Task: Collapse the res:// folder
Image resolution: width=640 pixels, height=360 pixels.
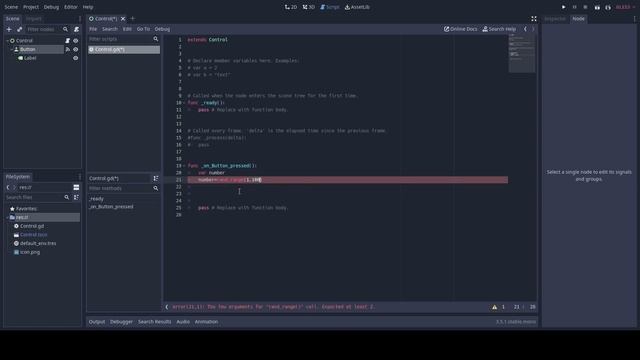Action: (7, 218)
